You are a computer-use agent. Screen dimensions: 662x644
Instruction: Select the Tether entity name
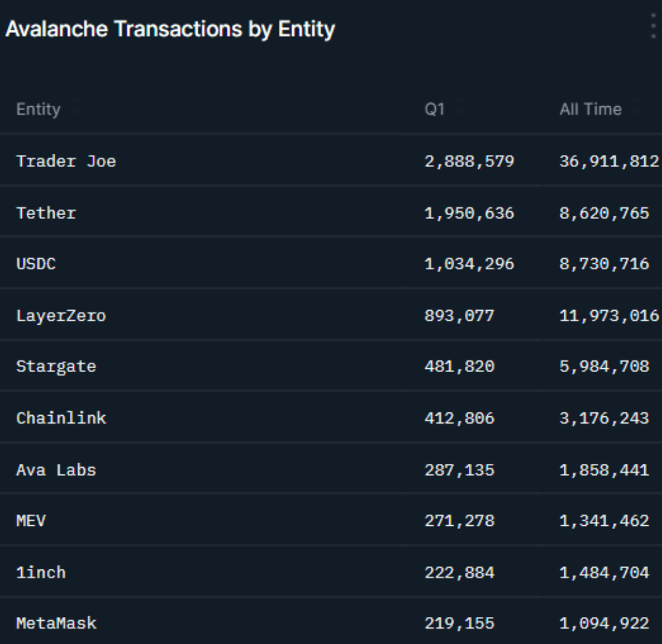click(46, 213)
